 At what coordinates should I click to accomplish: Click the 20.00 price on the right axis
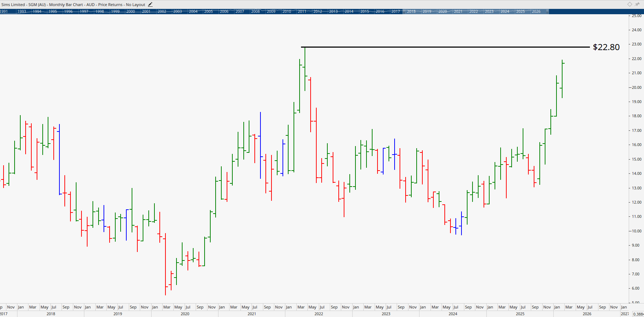click(x=637, y=87)
